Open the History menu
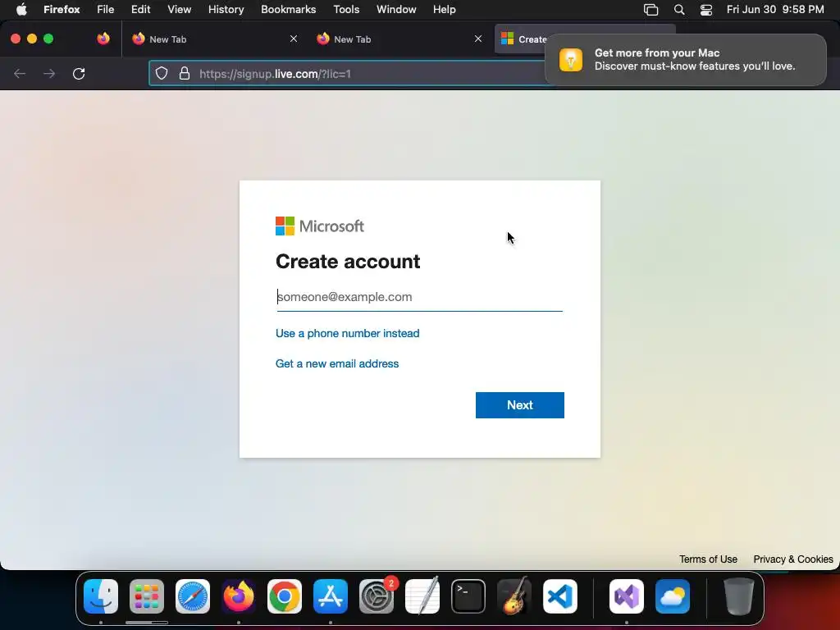Viewport: 840px width, 630px height. click(226, 10)
